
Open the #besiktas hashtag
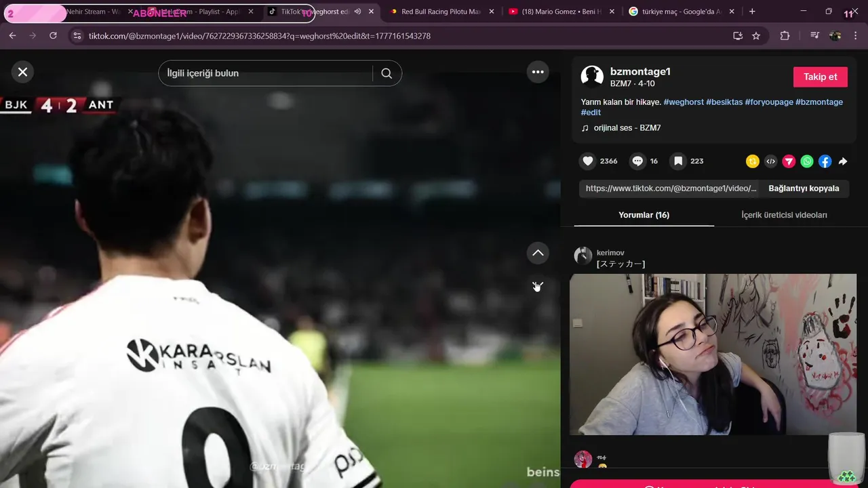(724, 102)
